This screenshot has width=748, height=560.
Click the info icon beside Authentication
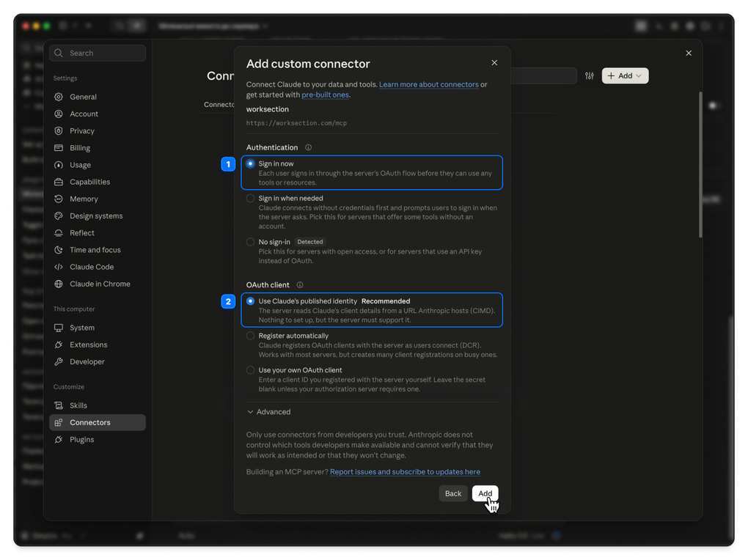(308, 147)
